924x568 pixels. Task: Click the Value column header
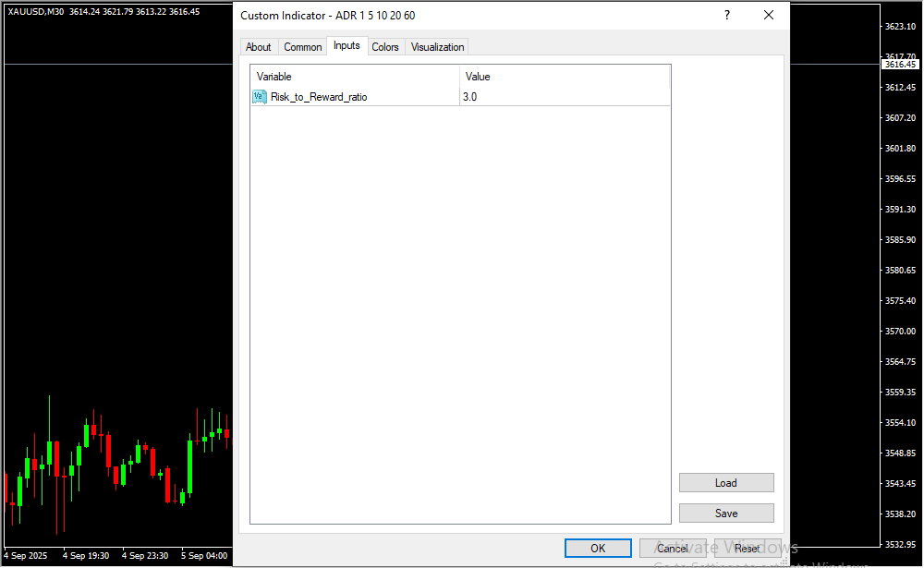coord(564,77)
